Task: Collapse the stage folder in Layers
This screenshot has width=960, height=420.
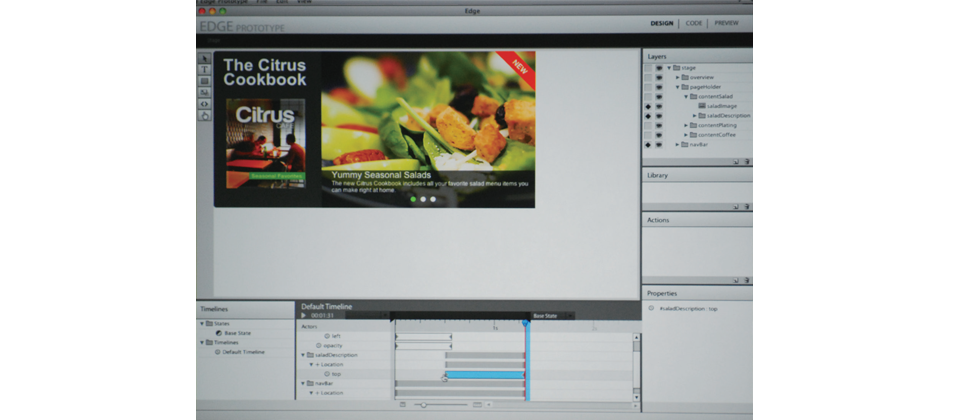Action: (669, 68)
